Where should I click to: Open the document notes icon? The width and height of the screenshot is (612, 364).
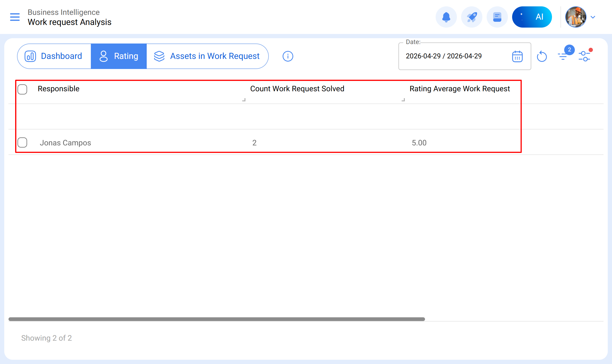497,17
